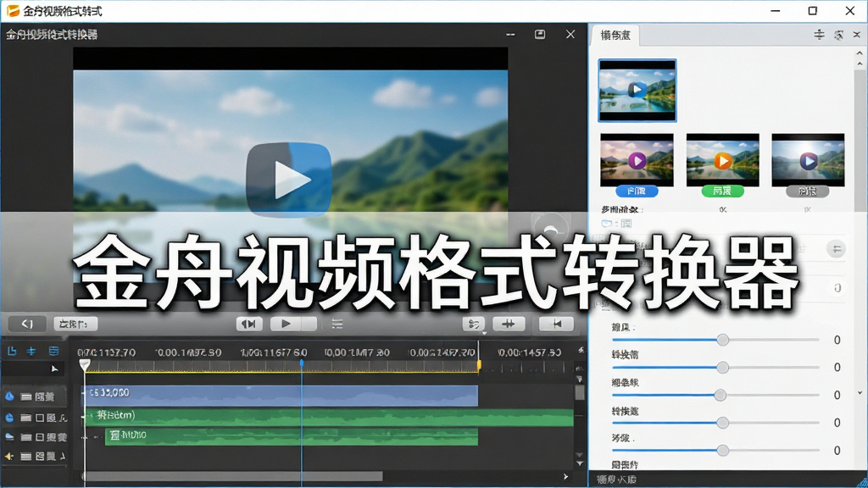
Task: Toggle the checkbox on the second track
Action: [40, 418]
